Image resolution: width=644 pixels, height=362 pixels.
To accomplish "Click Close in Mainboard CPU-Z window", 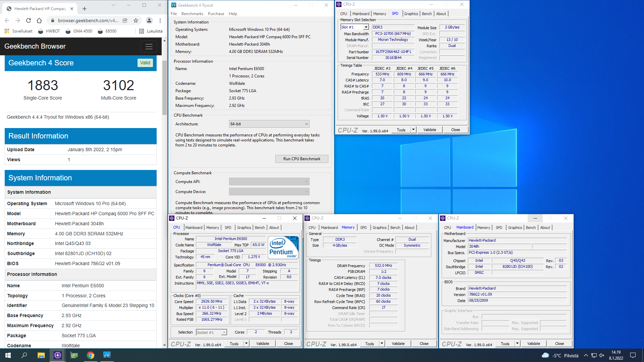I will point(559,344).
